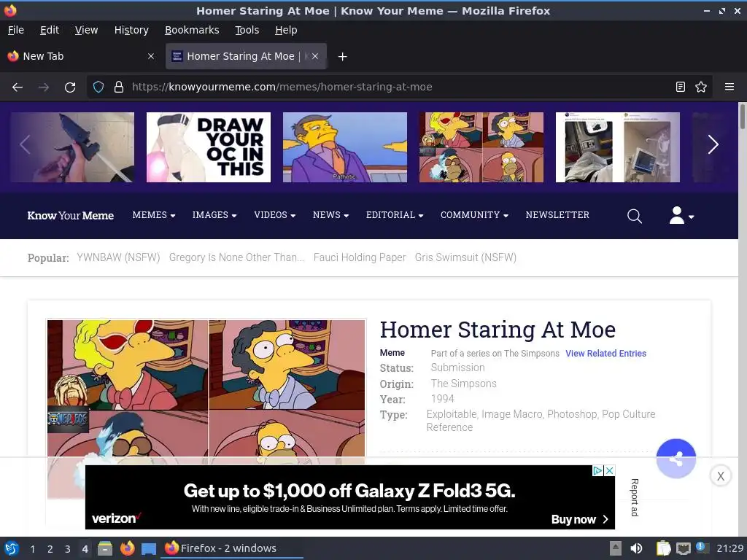Screen dimensions: 747x560
Task: Switch to workspace 1
Action: click(32, 549)
